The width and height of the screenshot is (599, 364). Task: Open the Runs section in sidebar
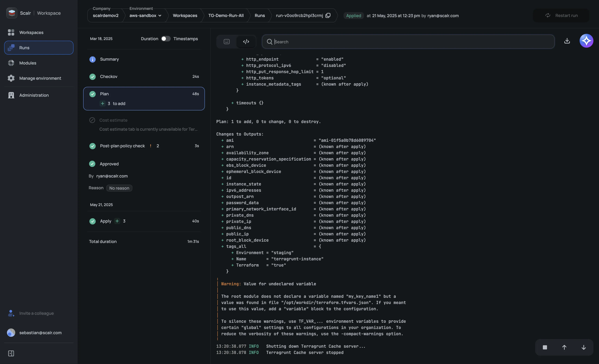24,47
